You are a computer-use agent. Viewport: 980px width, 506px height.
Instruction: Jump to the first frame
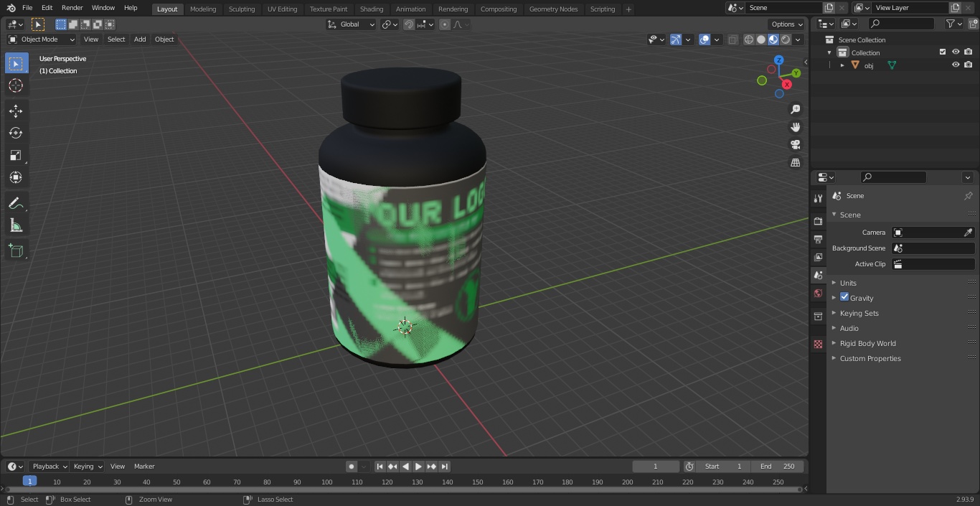click(380, 467)
